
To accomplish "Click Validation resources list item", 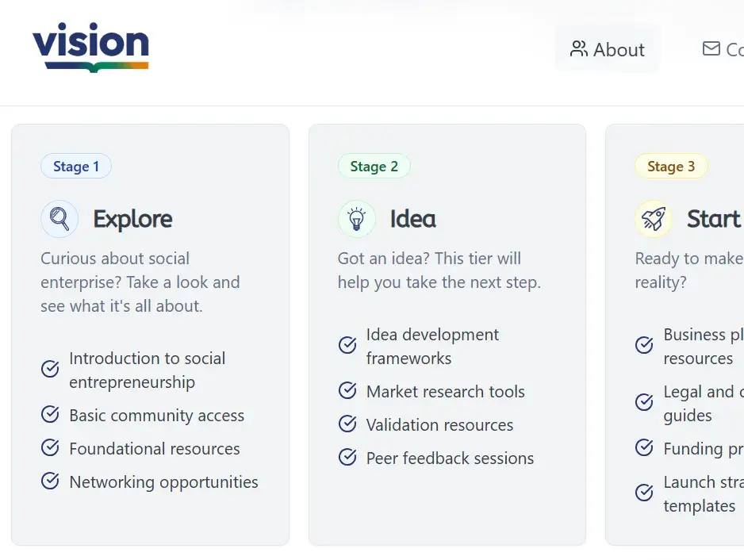I will pyautogui.click(x=439, y=424).
